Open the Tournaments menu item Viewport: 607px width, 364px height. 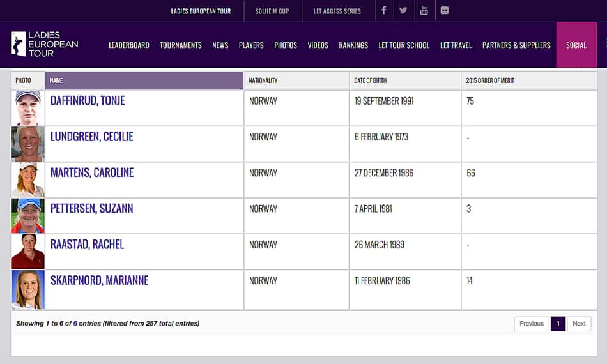[x=181, y=45]
